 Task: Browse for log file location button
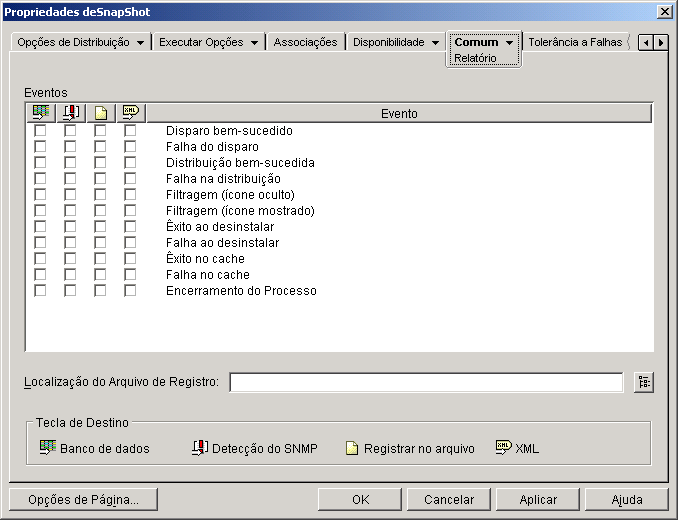pos(644,383)
